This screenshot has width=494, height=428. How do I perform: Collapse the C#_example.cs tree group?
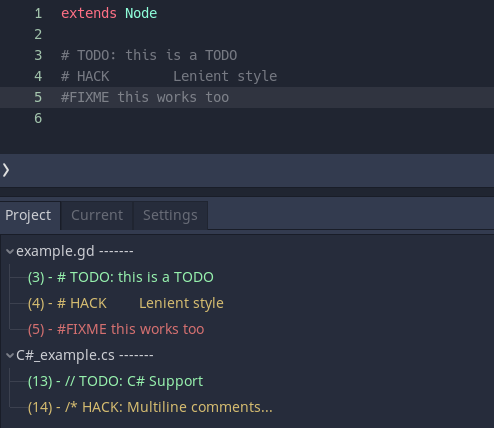[x=10, y=355]
